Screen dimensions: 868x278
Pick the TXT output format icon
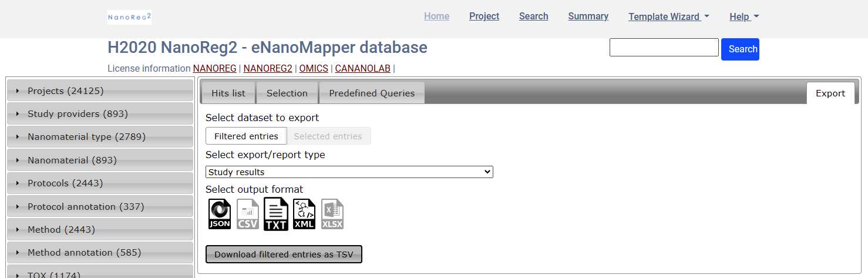click(276, 214)
